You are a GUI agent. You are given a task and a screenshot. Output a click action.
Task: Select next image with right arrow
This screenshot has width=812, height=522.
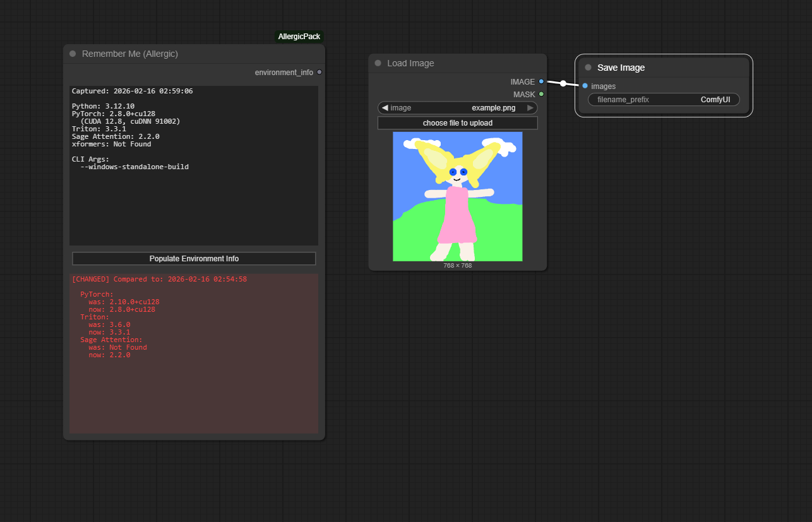click(530, 108)
